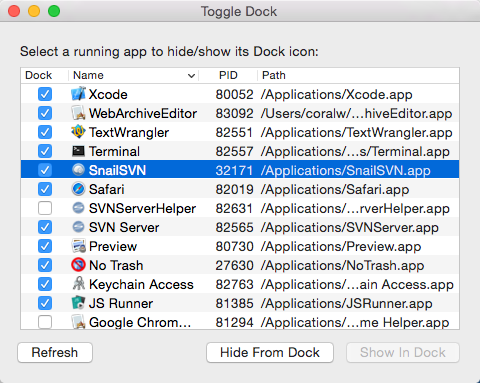
Task: Click PID value 82019
Action: click(234, 189)
